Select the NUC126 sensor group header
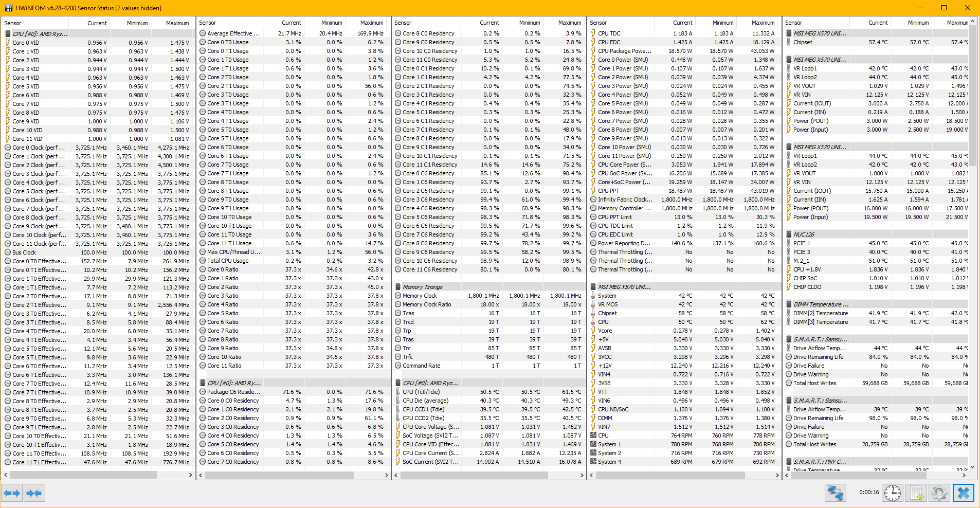 tap(877, 234)
